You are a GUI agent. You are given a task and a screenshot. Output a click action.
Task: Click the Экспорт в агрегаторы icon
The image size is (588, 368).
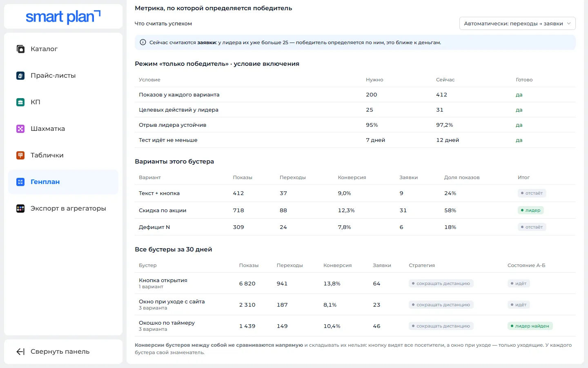[x=20, y=209]
